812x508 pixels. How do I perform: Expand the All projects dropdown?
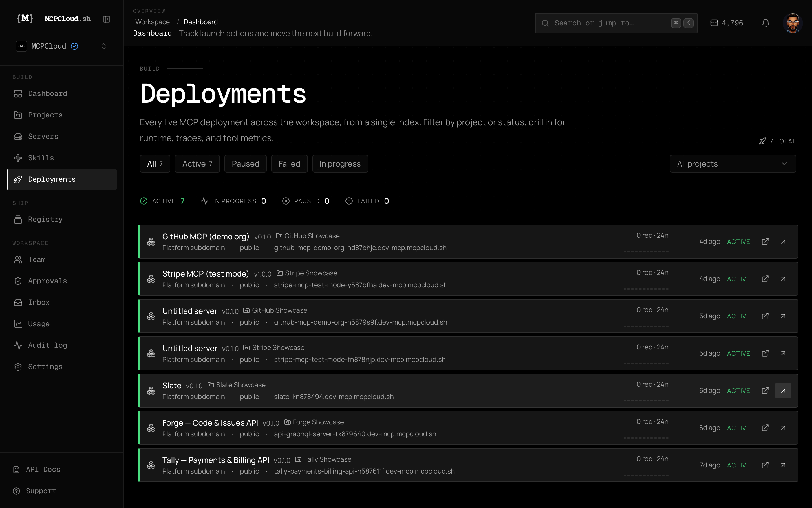coord(733,164)
